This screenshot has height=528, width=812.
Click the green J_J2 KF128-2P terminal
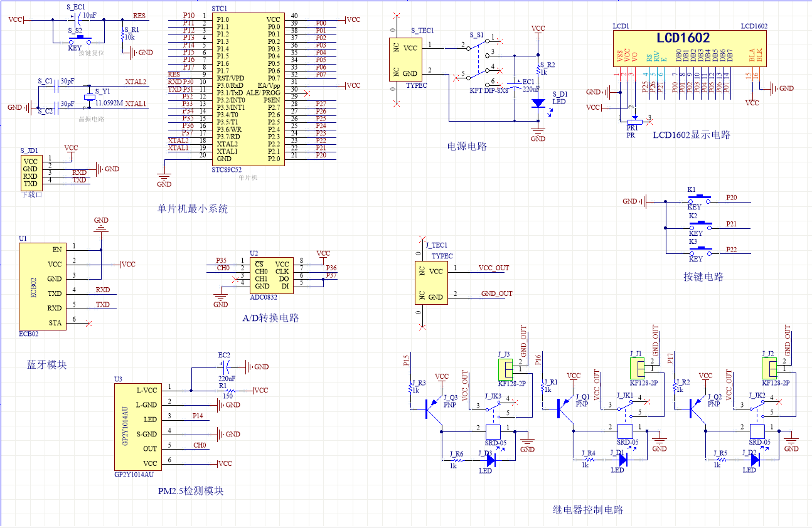point(770,368)
